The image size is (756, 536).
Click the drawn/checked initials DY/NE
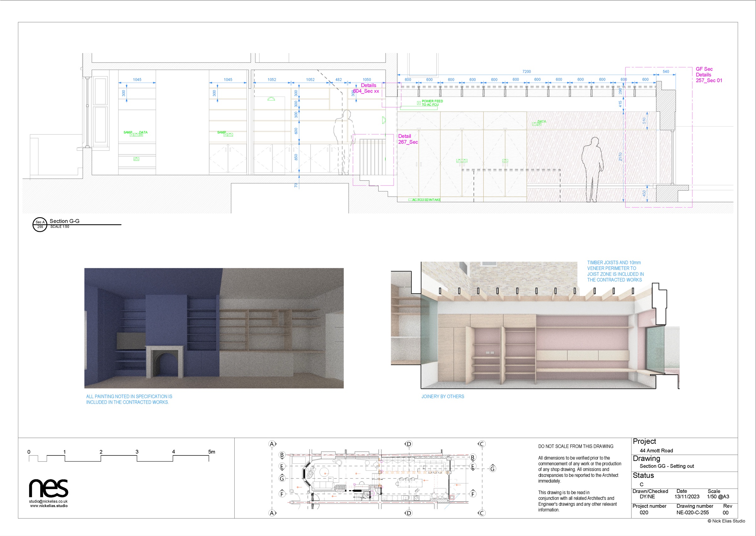(x=647, y=496)
